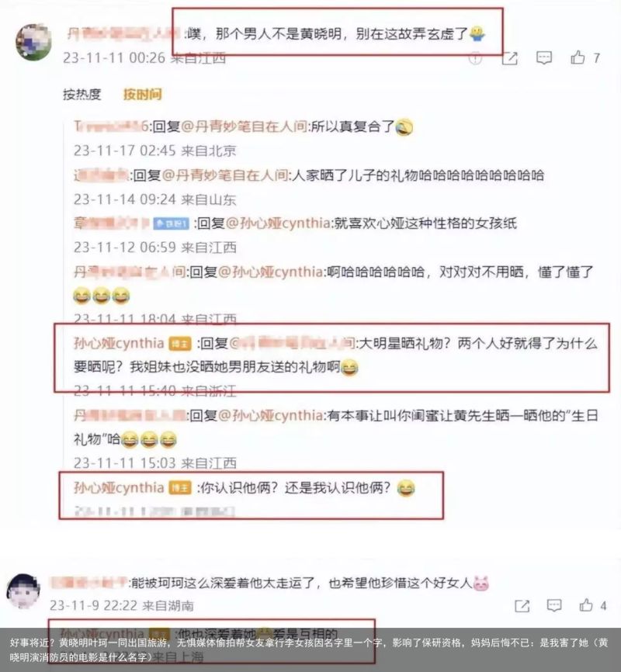Click the 博主 badge next to 你认识他俩 reply

[180, 488]
